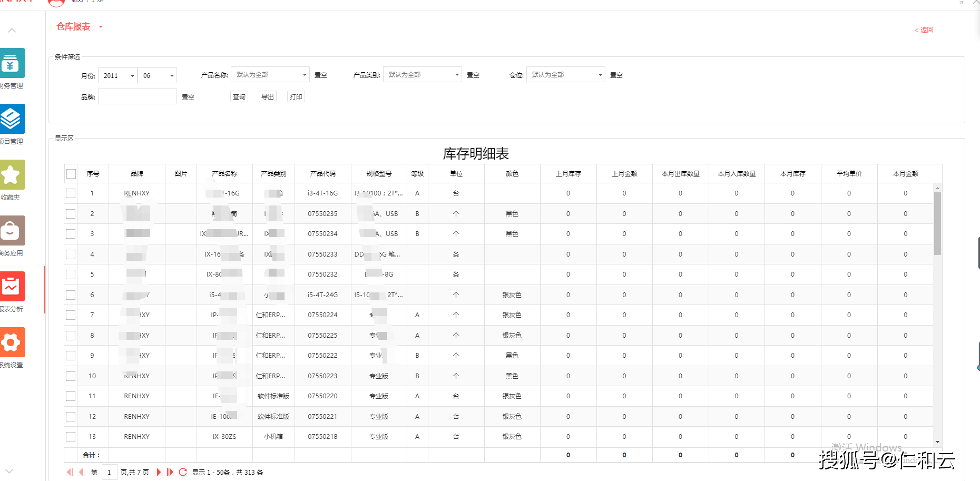
Task: Go to next page arrow icon
Action: (159, 472)
